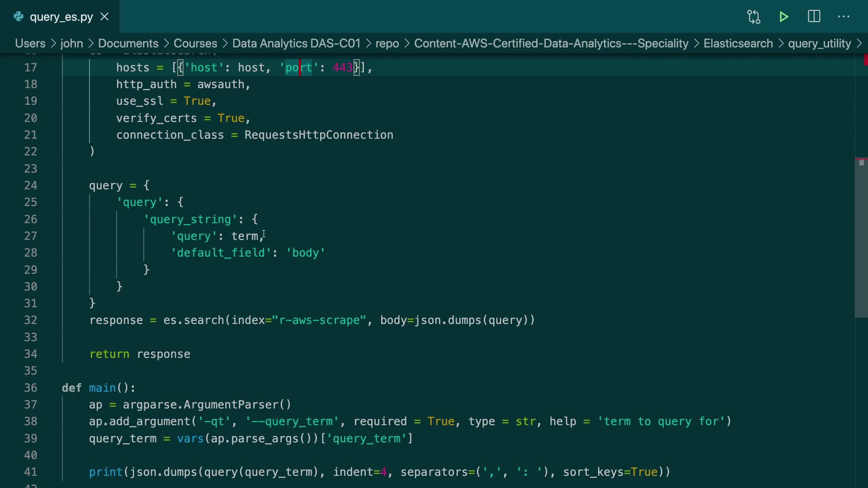
Task: Click line number 24 in gutter
Action: pyautogui.click(x=31, y=186)
